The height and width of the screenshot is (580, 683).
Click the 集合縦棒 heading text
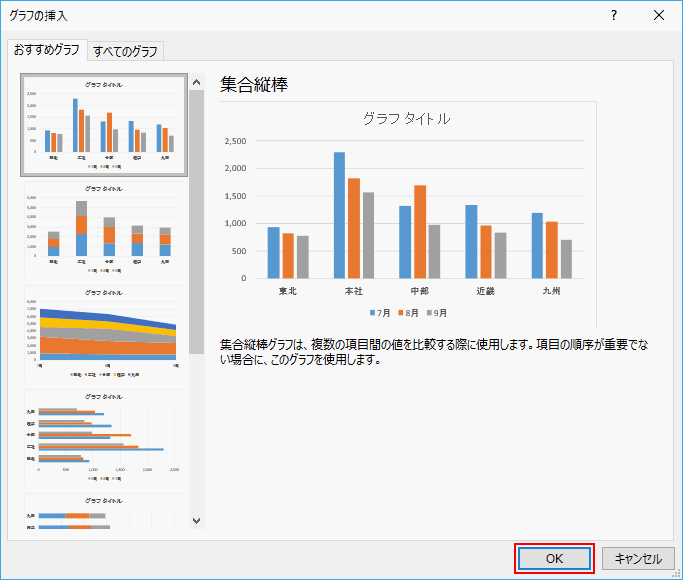[x=254, y=84]
